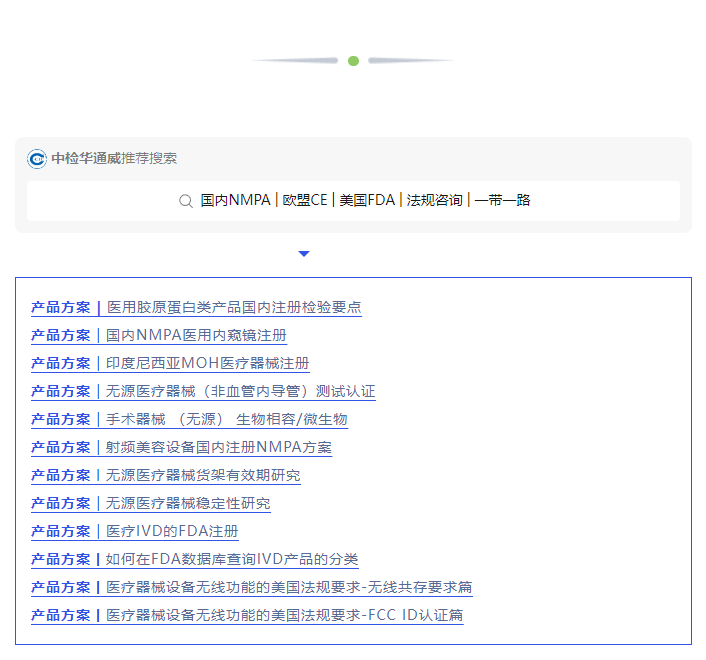Open 无线共存要求篇 article link
The image size is (706, 660).
[289, 588]
